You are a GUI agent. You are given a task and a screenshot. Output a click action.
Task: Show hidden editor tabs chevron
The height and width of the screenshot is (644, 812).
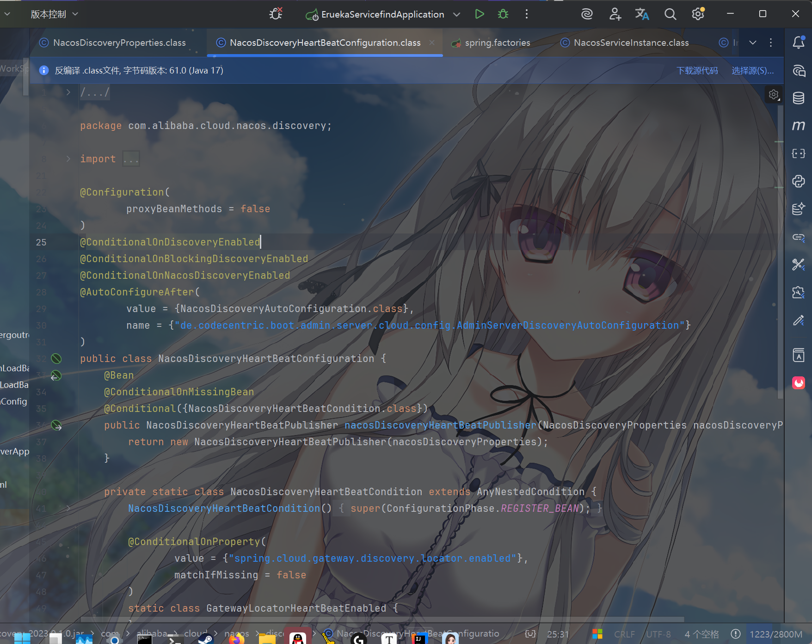753,43
